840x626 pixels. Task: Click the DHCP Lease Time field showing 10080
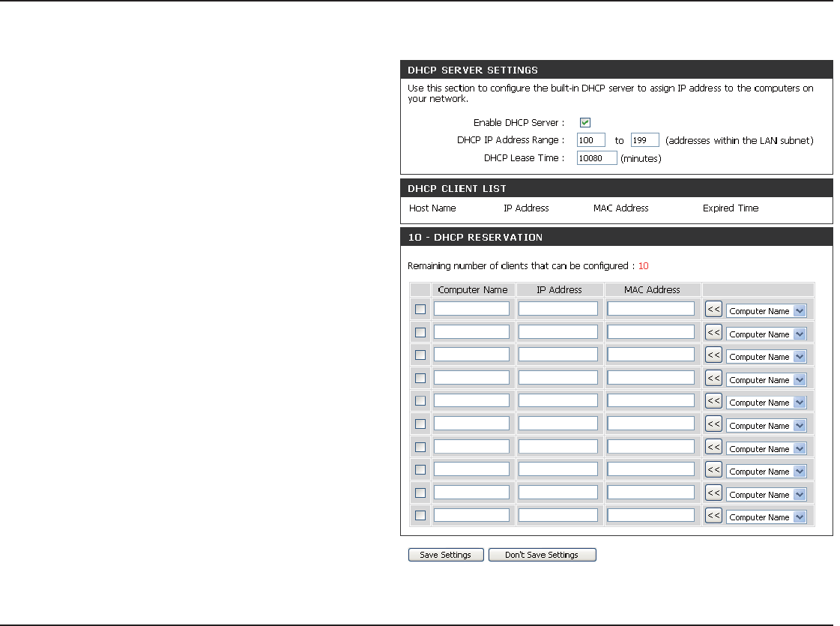click(596, 158)
